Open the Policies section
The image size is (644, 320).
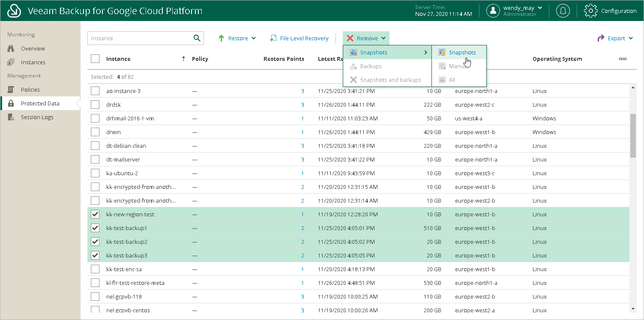click(x=30, y=90)
